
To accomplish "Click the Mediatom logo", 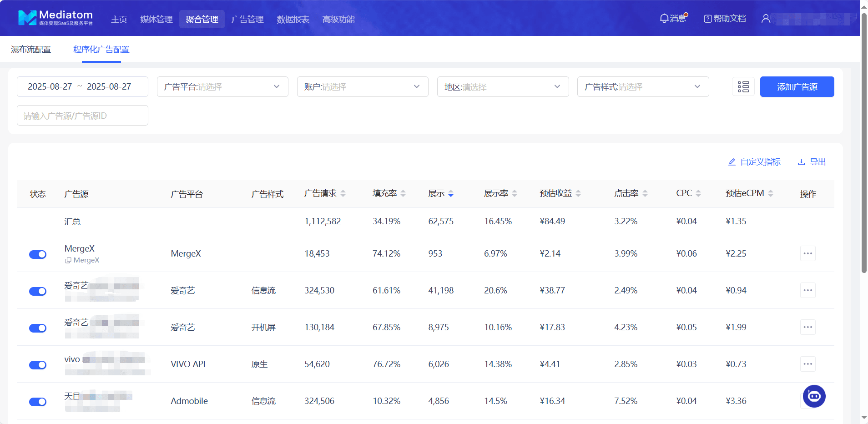I will 55,18.
